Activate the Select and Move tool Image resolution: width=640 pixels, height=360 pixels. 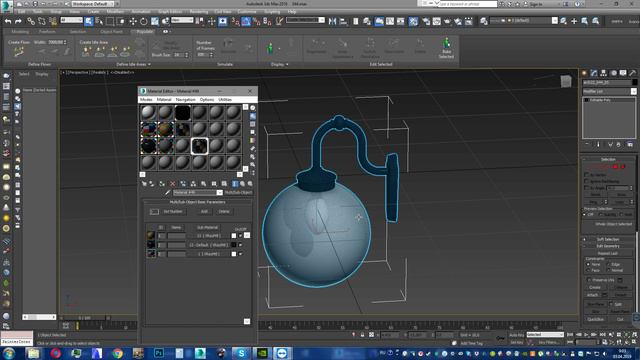pos(133,21)
